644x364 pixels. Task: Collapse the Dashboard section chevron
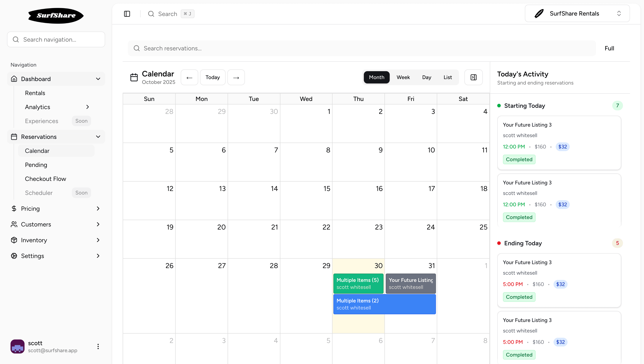(98, 79)
